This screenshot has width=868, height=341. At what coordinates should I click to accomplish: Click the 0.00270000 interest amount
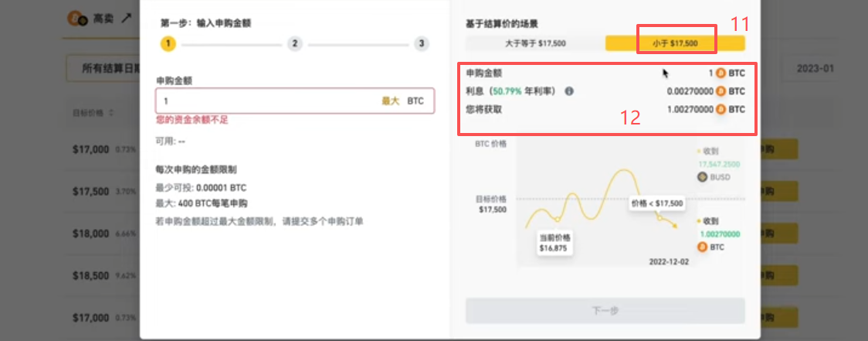(690, 91)
